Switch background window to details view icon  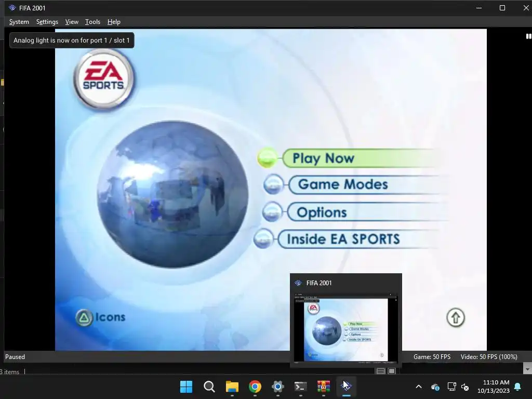(x=381, y=371)
